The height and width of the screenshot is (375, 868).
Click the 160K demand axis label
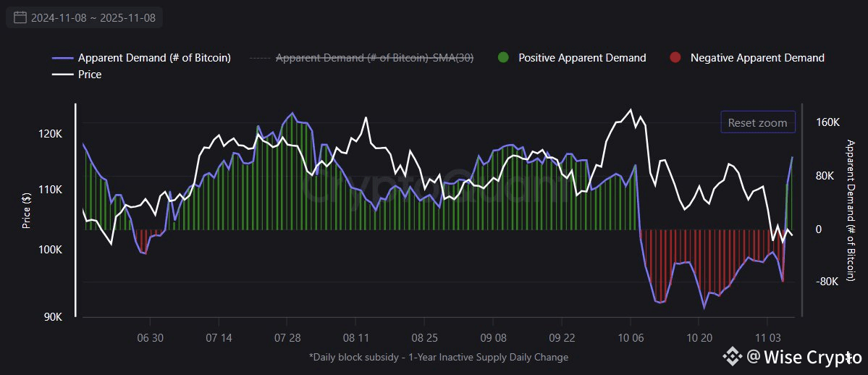828,122
